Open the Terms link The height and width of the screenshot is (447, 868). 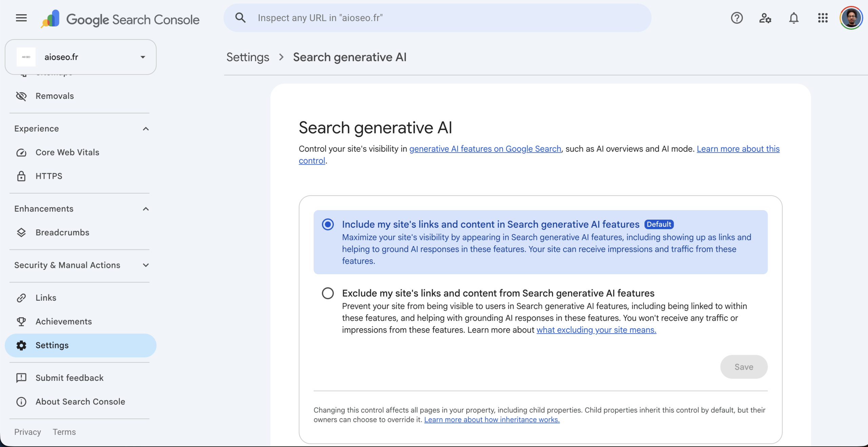64,432
